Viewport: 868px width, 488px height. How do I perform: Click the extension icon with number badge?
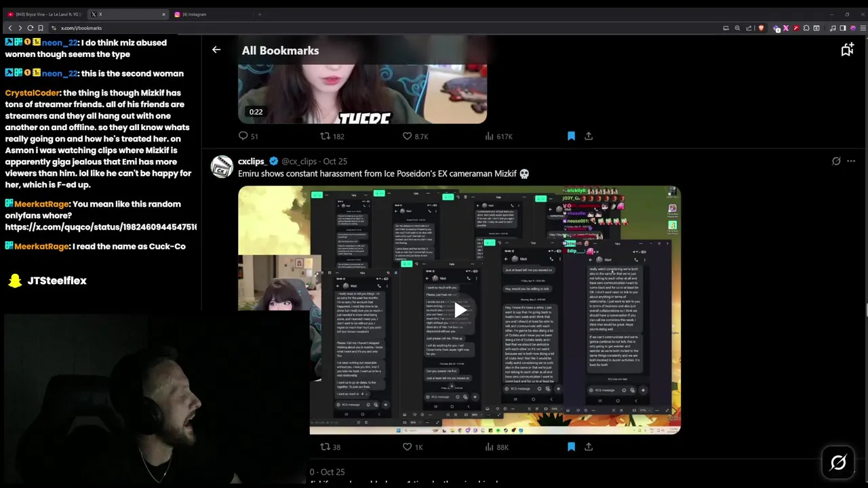(x=777, y=28)
